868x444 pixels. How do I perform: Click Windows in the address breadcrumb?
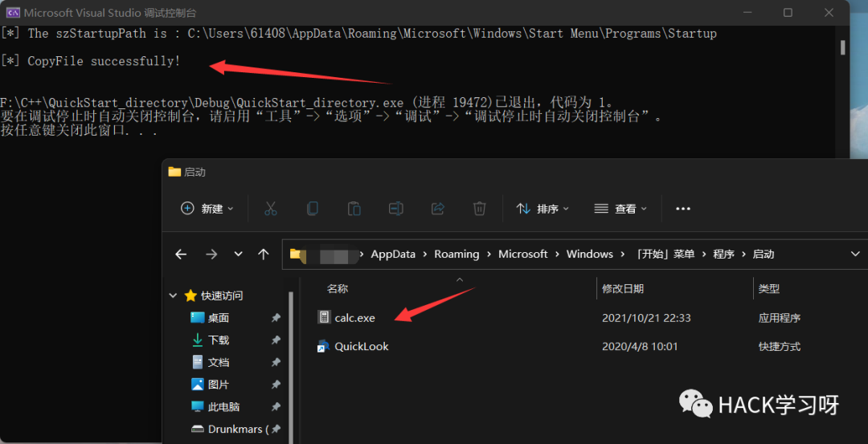click(590, 255)
